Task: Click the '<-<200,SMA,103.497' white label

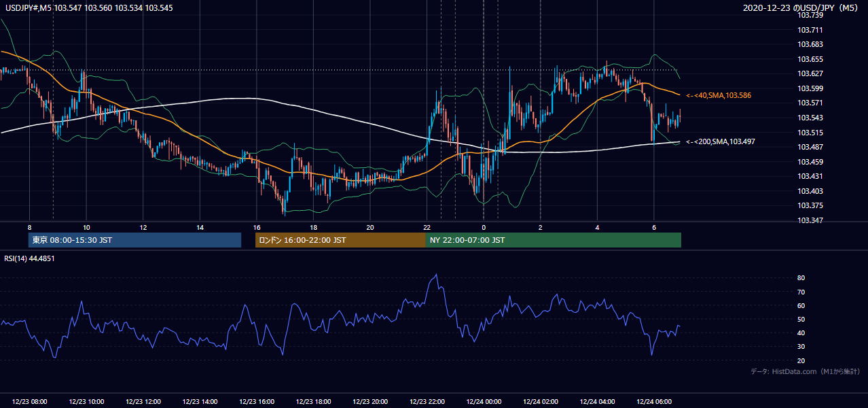Action: click(721, 141)
